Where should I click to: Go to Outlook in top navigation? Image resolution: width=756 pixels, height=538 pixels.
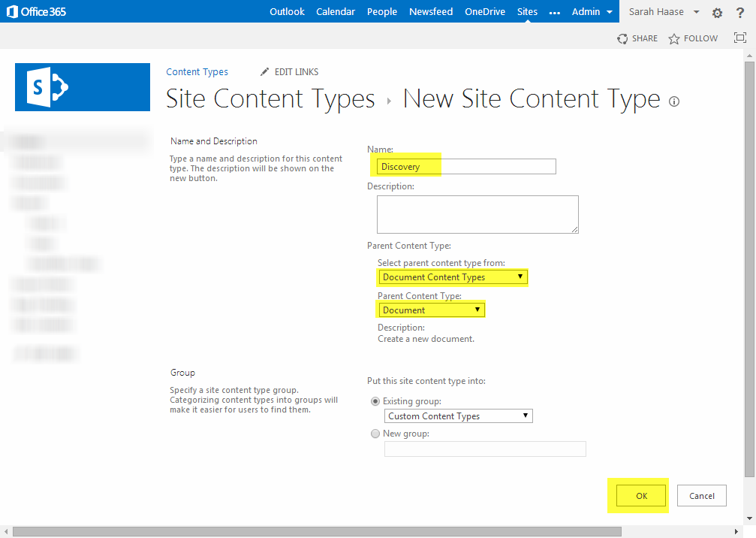coord(287,12)
